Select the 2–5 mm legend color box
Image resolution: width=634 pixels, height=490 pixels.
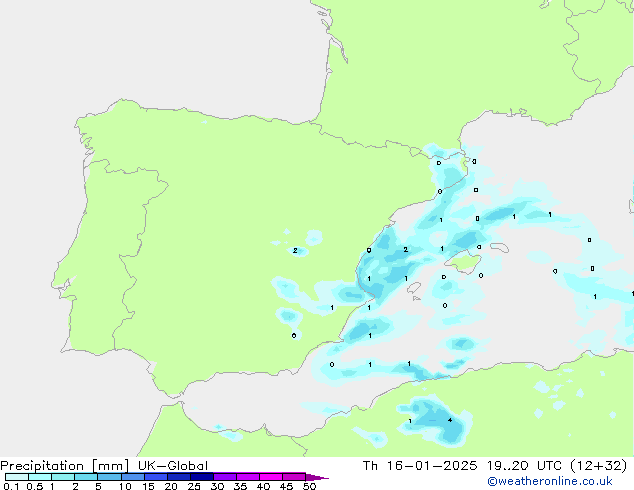86,477
